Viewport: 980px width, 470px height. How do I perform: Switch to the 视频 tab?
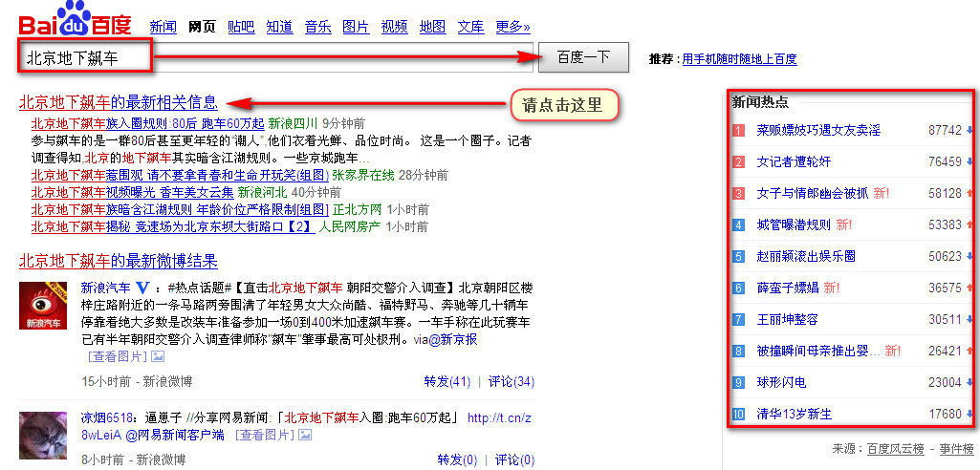pyautogui.click(x=394, y=27)
